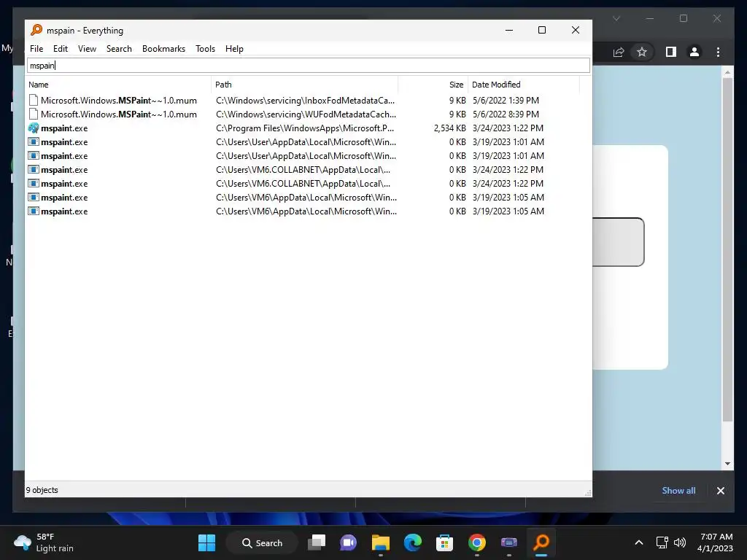Viewport: 747px width, 560px height.
Task: Click the taskbar Search box
Action: (262, 542)
